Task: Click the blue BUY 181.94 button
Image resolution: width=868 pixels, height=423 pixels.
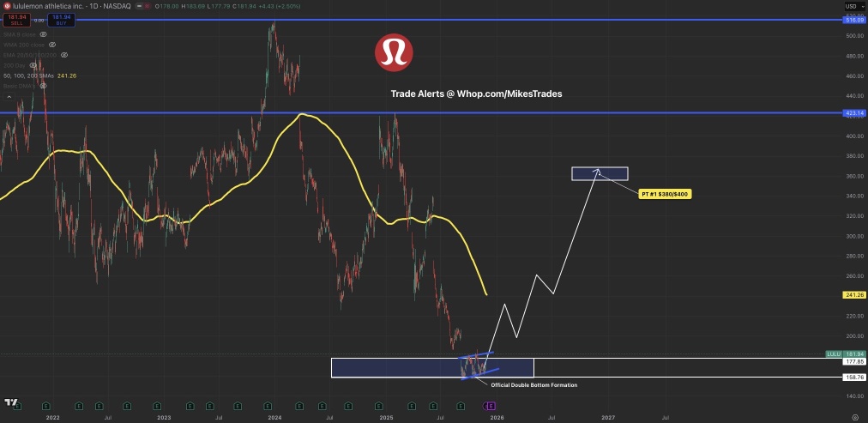Action: [62, 20]
